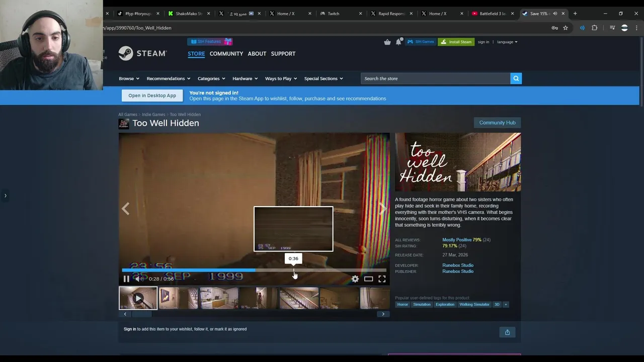644x362 pixels.
Task: Open the Chrome three-dot menu
Action: point(637,28)
